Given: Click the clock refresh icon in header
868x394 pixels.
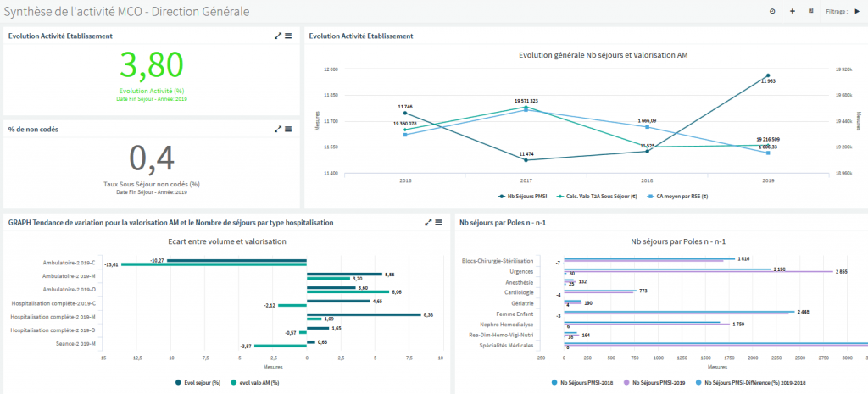Looking at the screenshot, I should point(771,11).
